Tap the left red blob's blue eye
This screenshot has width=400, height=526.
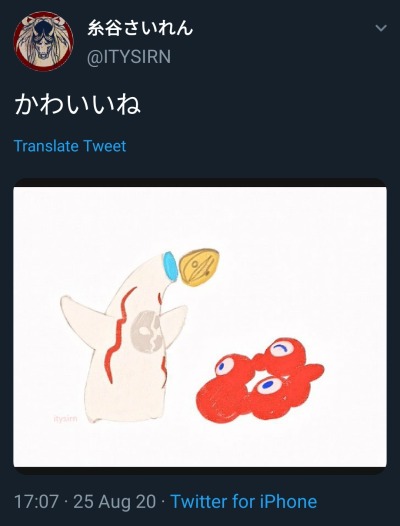click(x=224, y=366)
